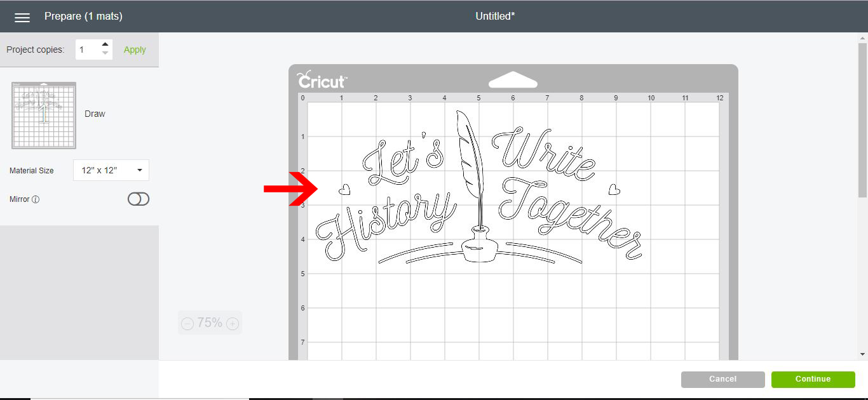Cancel the mat preparation
The image size is (868, 400).
point(722,379)
